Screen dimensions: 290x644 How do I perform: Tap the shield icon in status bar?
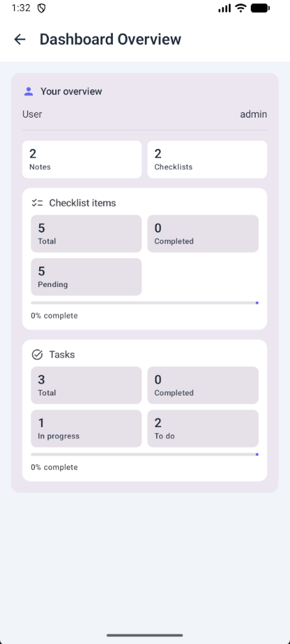[x=41, y=8]
